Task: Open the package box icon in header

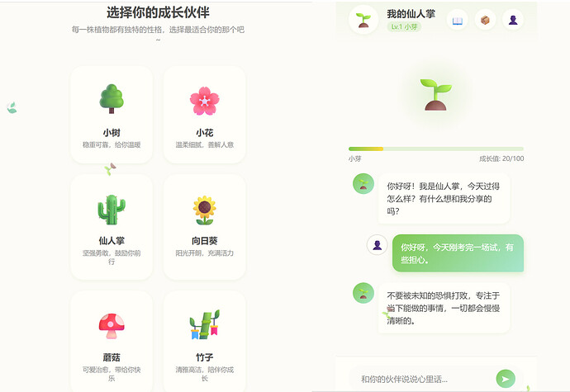Action: click(x=485, y=20)
